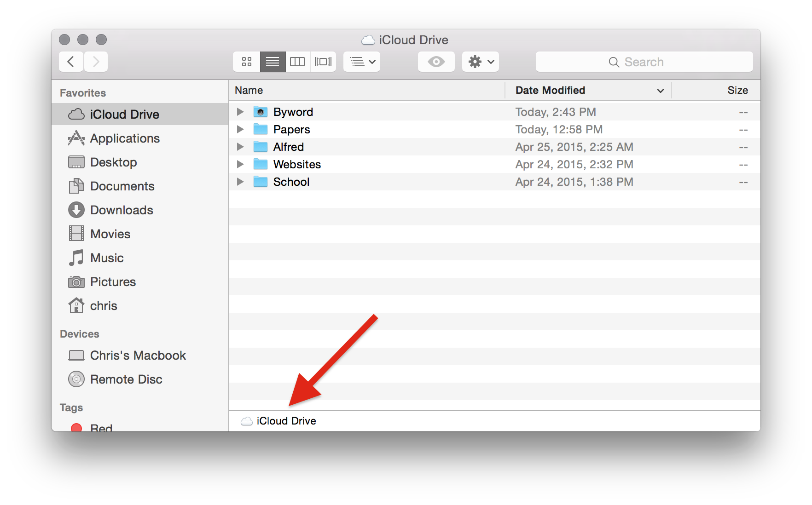Image resolution: width=812 pixels, height=505 pixels.
Task: Click the cloud icon in the title bar
Action: (x=368, y=40)
